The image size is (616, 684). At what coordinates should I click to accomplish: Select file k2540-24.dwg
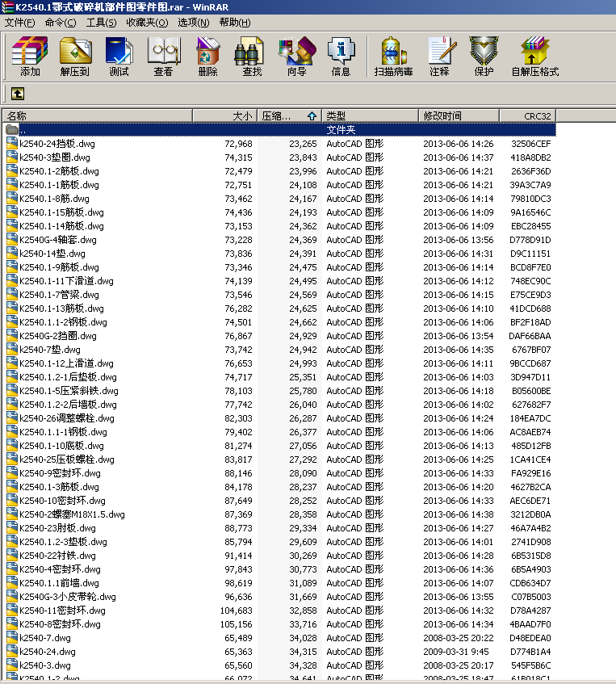[x=47, y=652]
